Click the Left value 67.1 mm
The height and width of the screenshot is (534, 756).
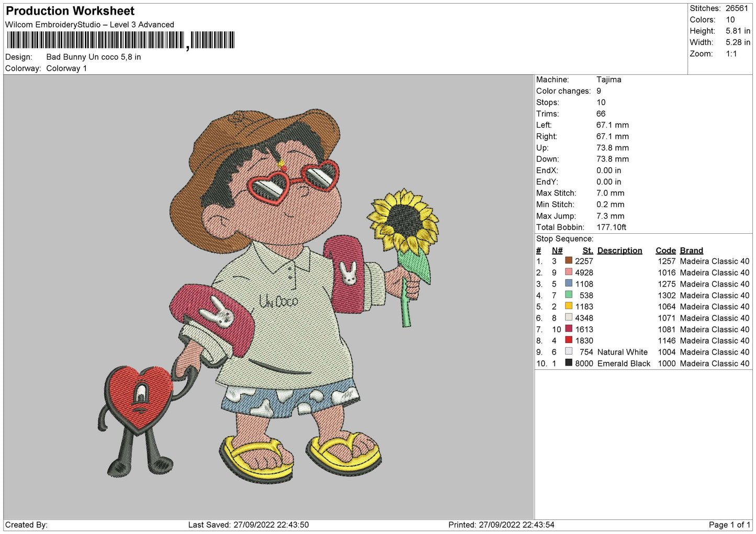[x=613, y=125]
